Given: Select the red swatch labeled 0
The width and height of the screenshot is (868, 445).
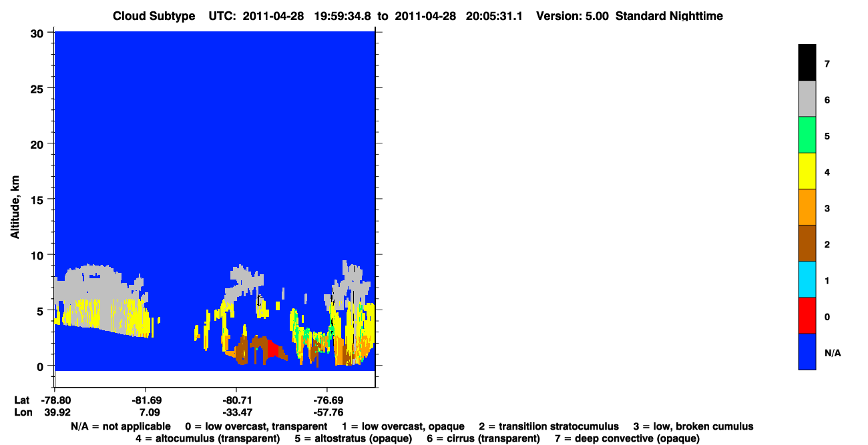Looking at the screenshot, I should (807, 315).
